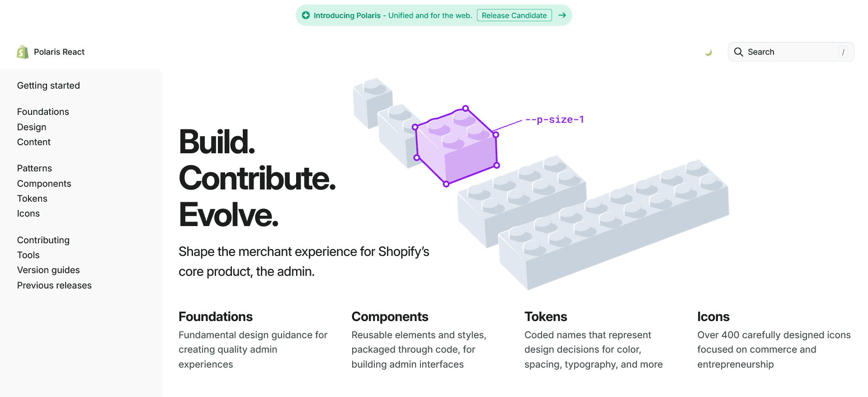This screenshot has width=868, height=397.
Task: View Icons from the sidebar navigation
Action: pos(28,213)
